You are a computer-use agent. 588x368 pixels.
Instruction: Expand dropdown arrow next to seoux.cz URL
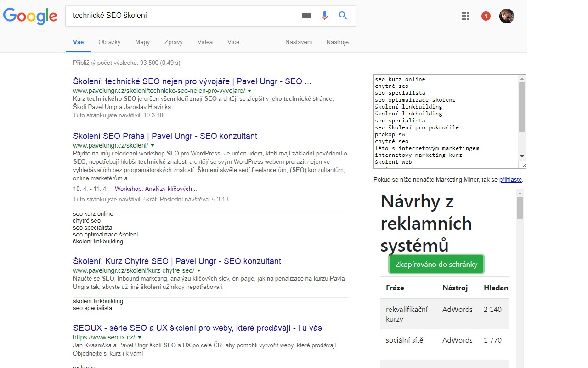[140, 338]
